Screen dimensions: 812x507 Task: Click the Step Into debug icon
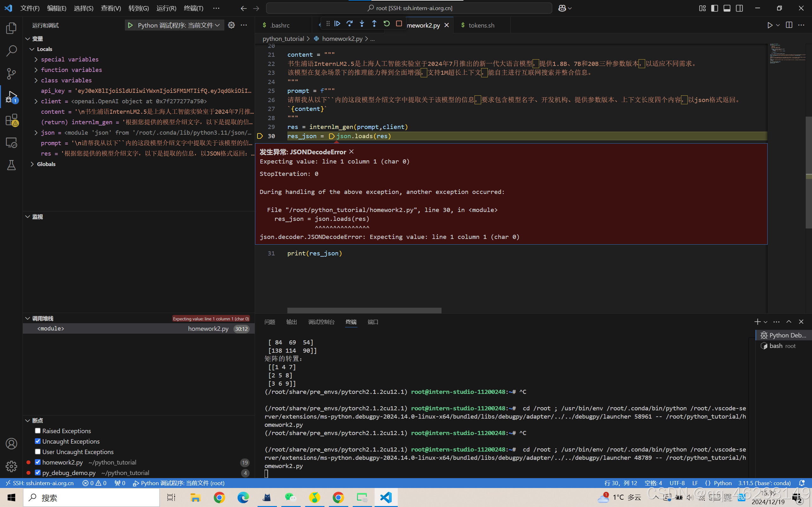tap(362, 24)
